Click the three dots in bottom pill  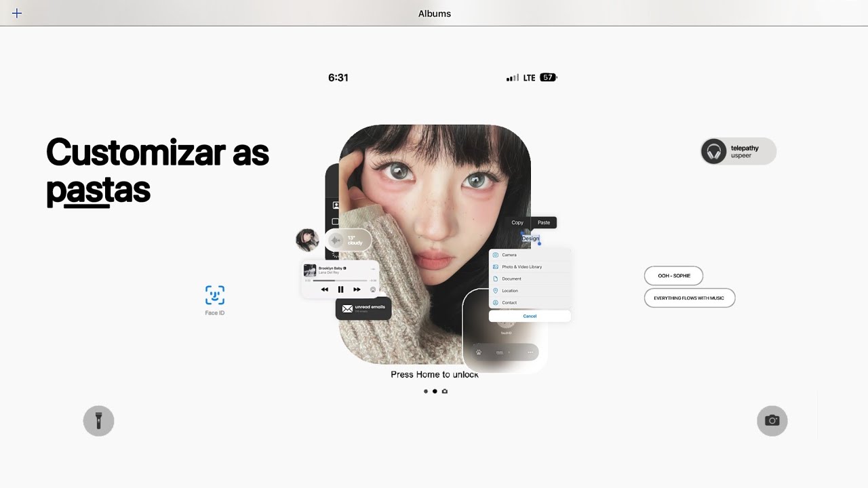tap(530, 352)
